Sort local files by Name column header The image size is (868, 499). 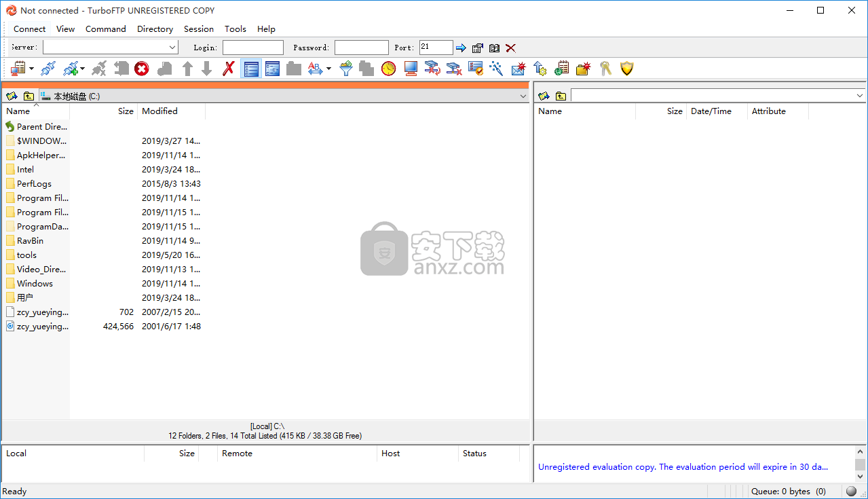click(x=36, y=111)
